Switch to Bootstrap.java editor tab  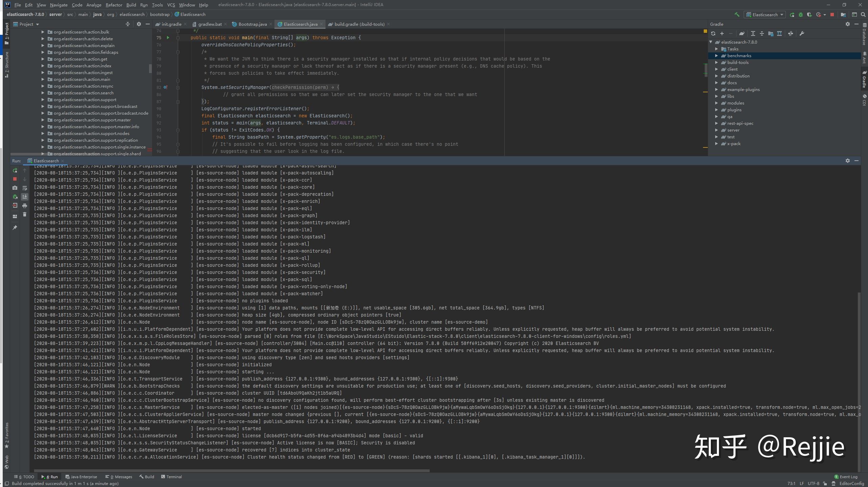click(252, 24)
